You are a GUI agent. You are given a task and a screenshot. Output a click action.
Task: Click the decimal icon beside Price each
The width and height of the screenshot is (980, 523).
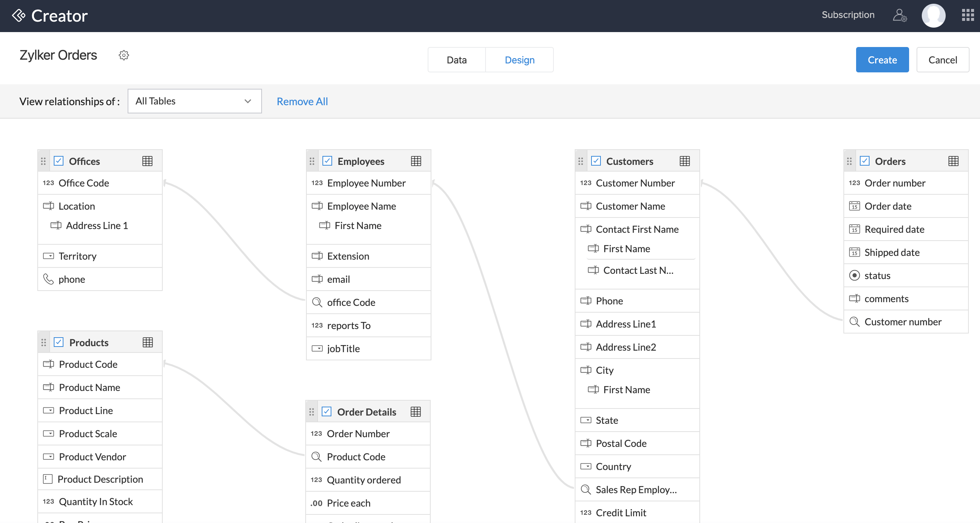(316, 503)
